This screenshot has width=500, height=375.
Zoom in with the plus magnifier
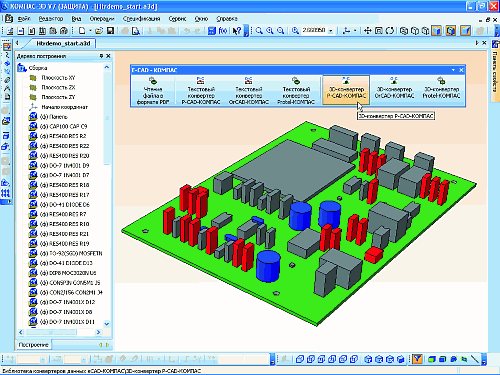point(270,31)
